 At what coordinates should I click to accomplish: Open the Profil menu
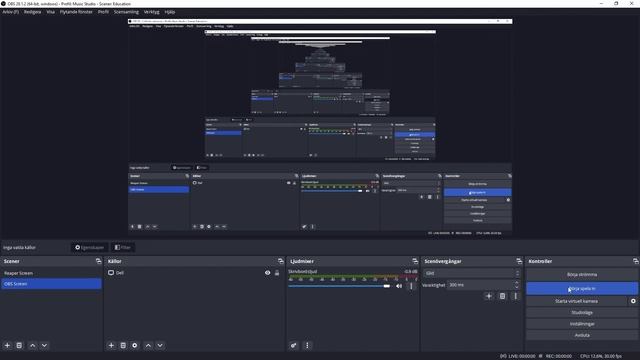coord(103,12)
